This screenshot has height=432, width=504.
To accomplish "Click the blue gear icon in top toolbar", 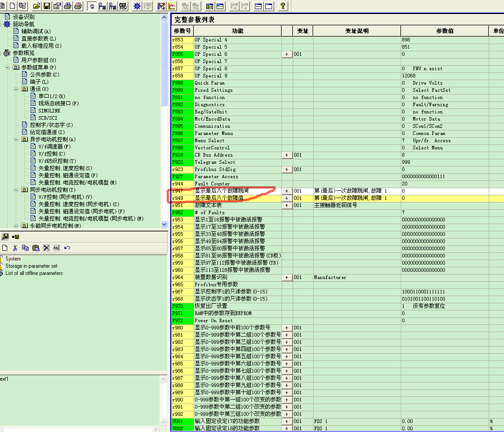I will (137, 6).
